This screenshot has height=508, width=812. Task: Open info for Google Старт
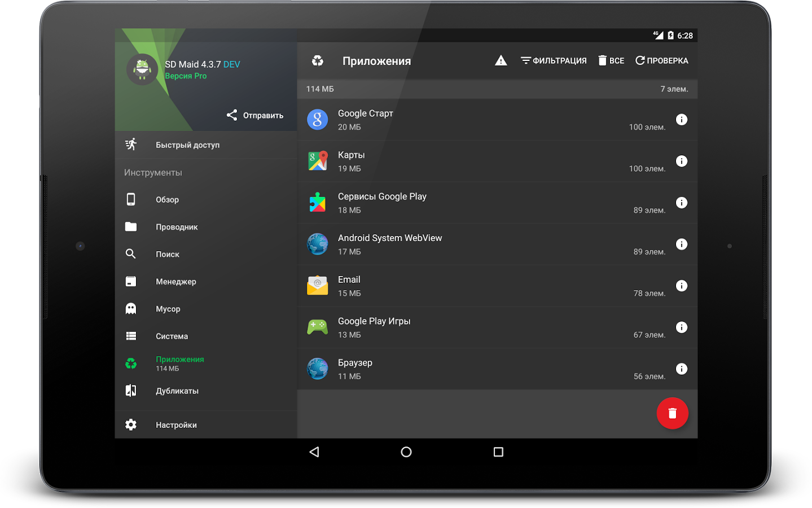click(x=682, y=120)
